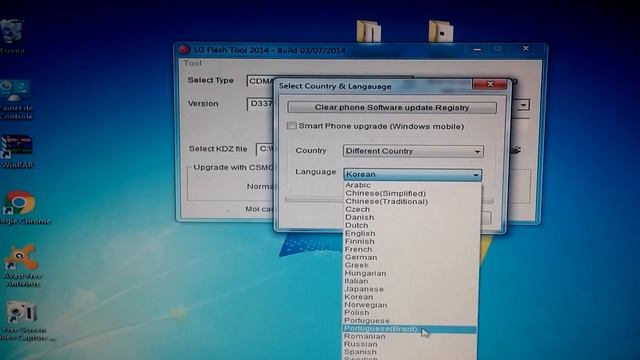This screenshot has height=360, width=640.
Task: Close the LG Flash Tool window
Action: [526, 49]
